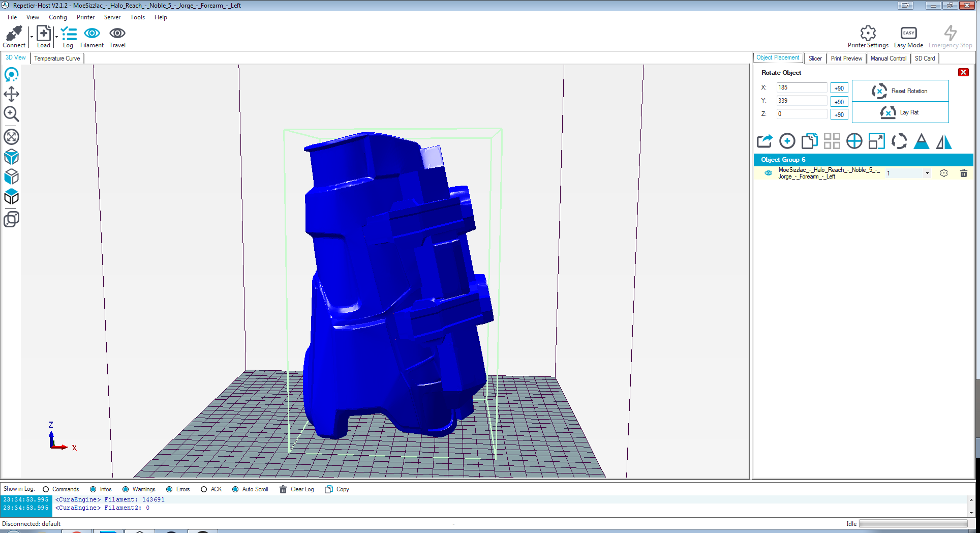Toggle the Log icon in toolbar
980x533 pixels.
(69, 34)
